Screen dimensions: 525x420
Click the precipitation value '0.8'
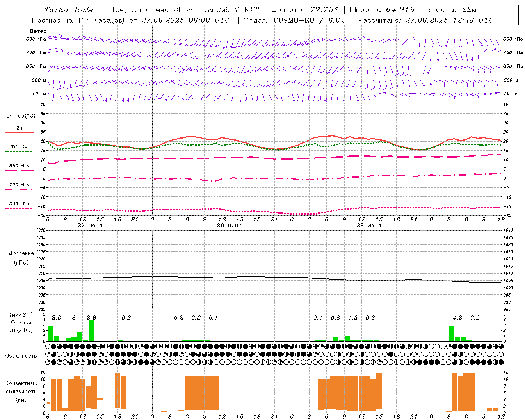point(336,317)
